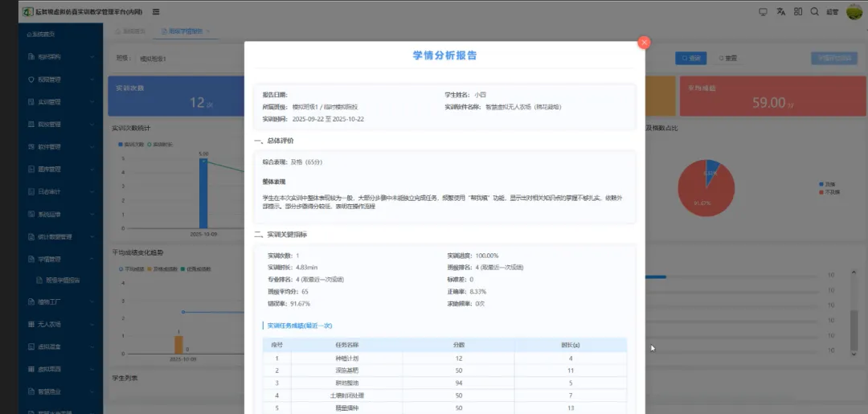Click the 重置 button
Viewport: 868px width, 414px height.
(727, 58)
